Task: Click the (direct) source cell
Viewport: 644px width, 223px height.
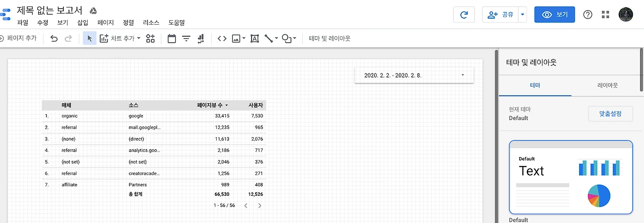Action: point(136,139)
